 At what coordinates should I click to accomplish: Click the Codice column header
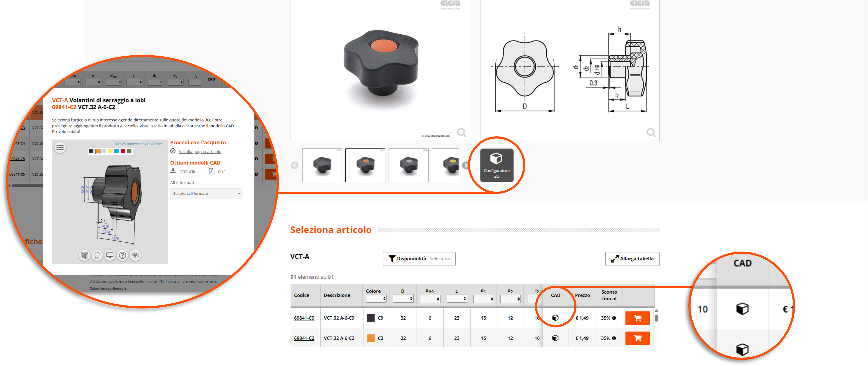point(301,295)
